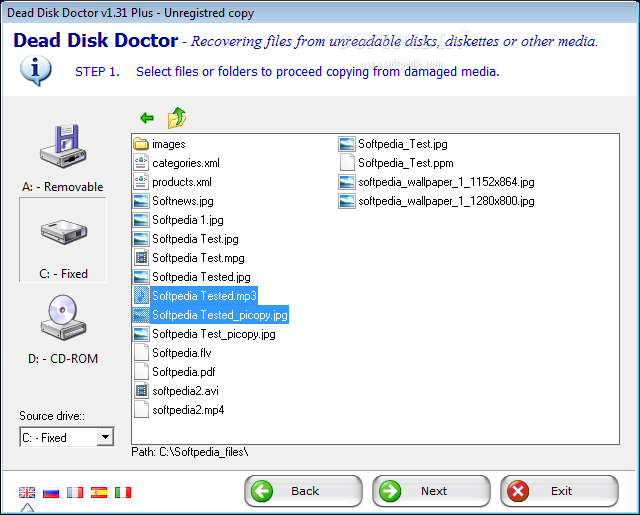Click the Softpedia Test.mpg video icon
Image resolution: width=640 pixels, height=515 pixels.
pyautogui.click(x=141, y=258)
